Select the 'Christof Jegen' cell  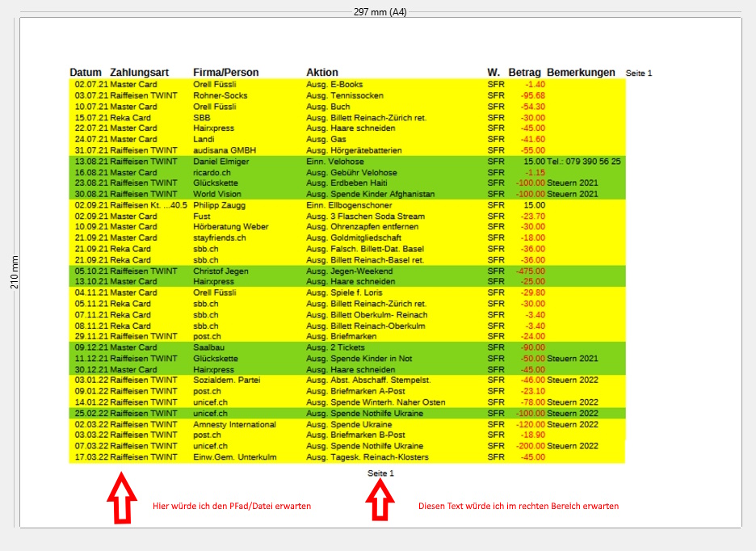(220, 271)
